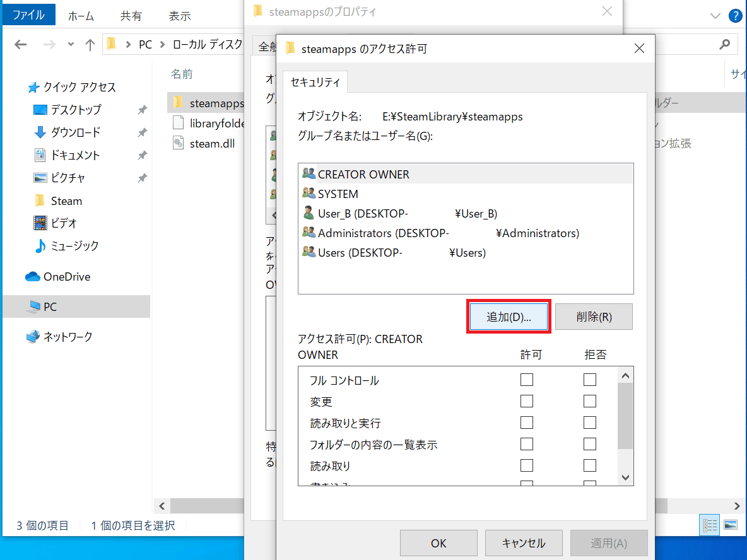Switch to large icons view icon

[731, 525]
